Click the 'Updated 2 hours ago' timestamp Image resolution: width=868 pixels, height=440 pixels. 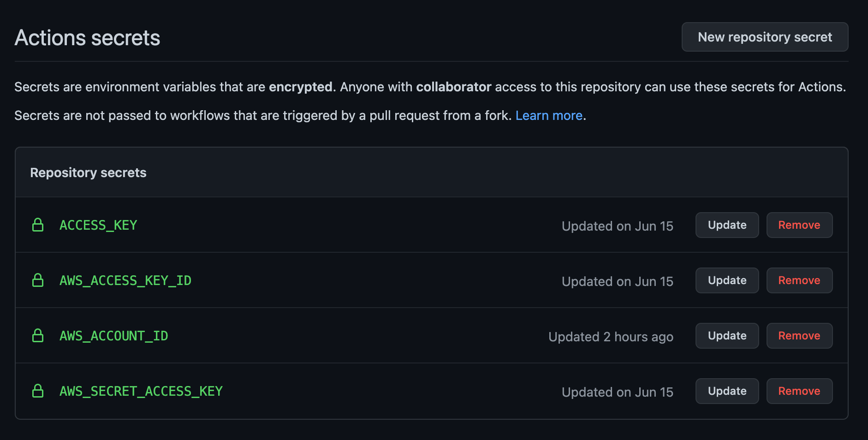[611, 337]
